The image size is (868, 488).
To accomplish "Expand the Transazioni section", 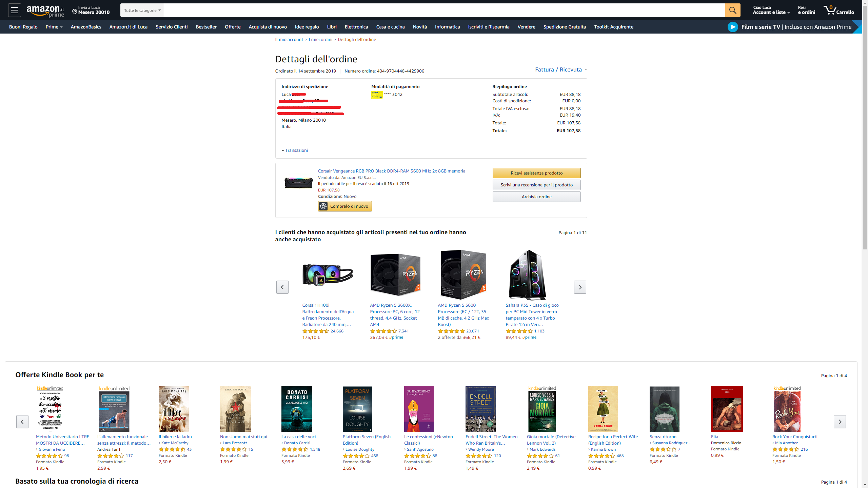I will pos(295,150).
